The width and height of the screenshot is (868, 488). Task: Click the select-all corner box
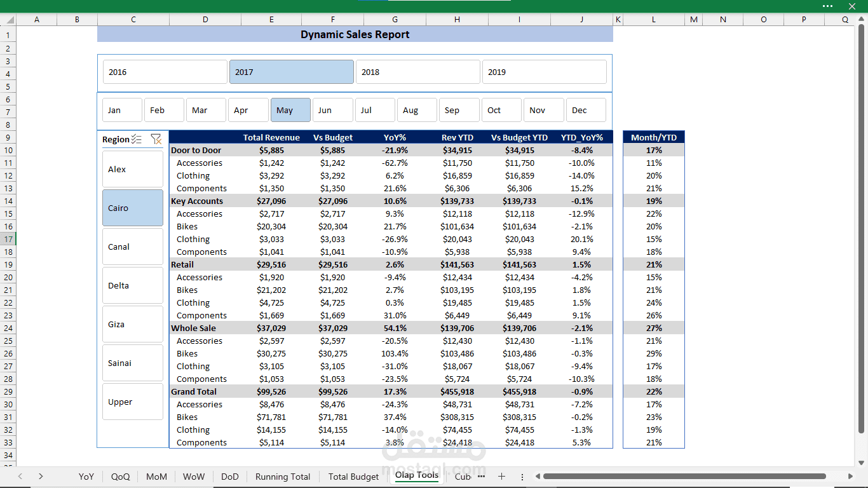coord(8,20)
